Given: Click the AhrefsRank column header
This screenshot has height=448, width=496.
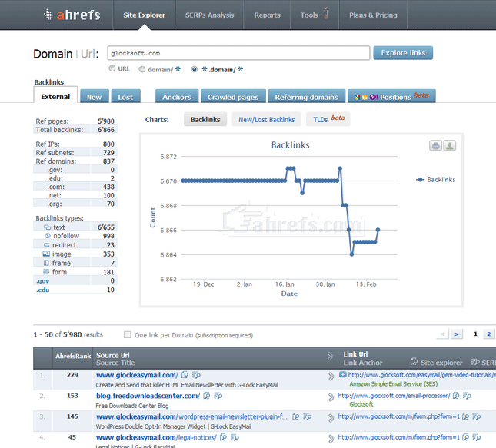Looking at the screenshot, I should coord(73,356).
